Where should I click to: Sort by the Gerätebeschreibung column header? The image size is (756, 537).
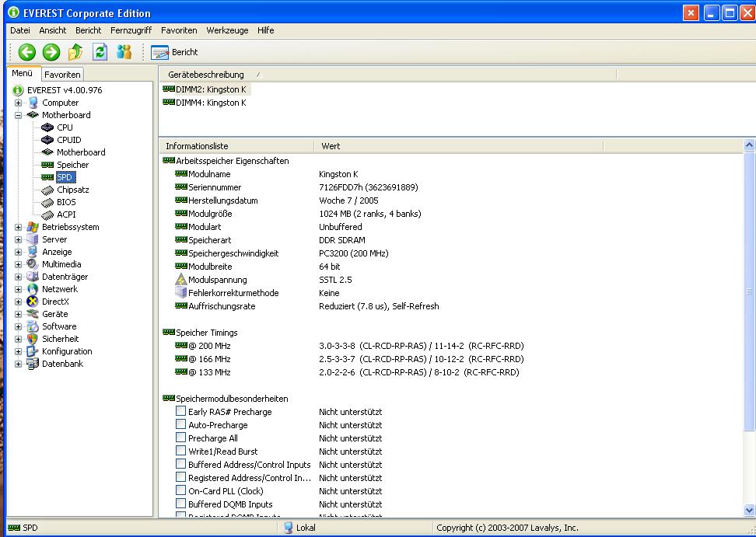click(x=387, y=75)
